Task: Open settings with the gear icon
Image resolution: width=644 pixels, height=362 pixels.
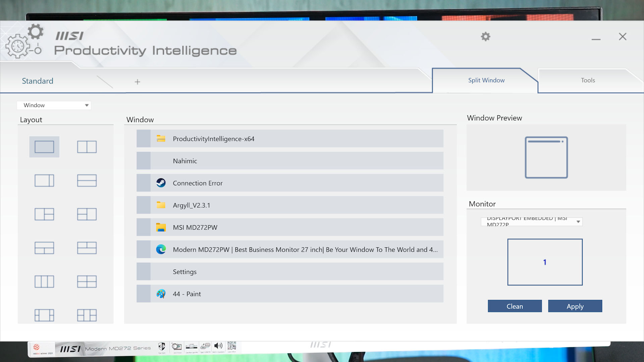Action: tap(485, 37)
